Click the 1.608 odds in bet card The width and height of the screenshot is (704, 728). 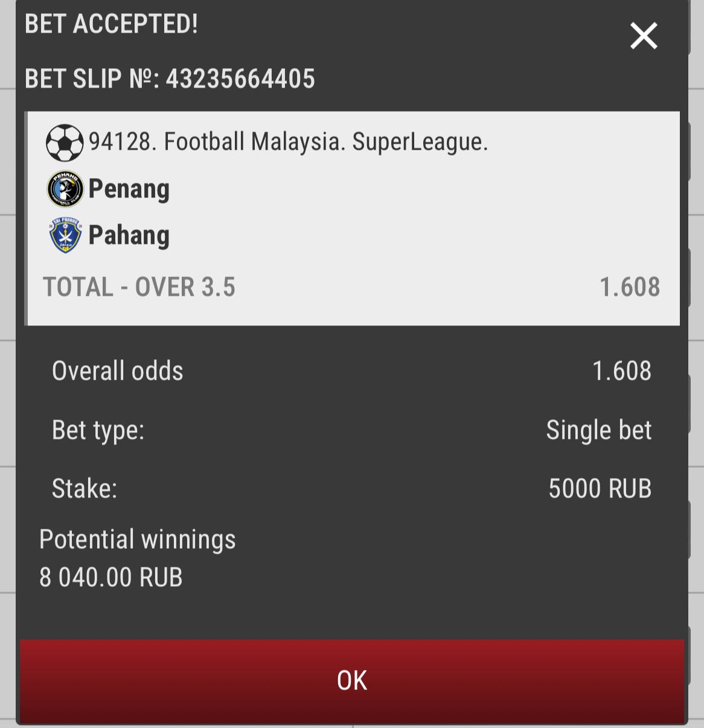[x=630, y=287]
